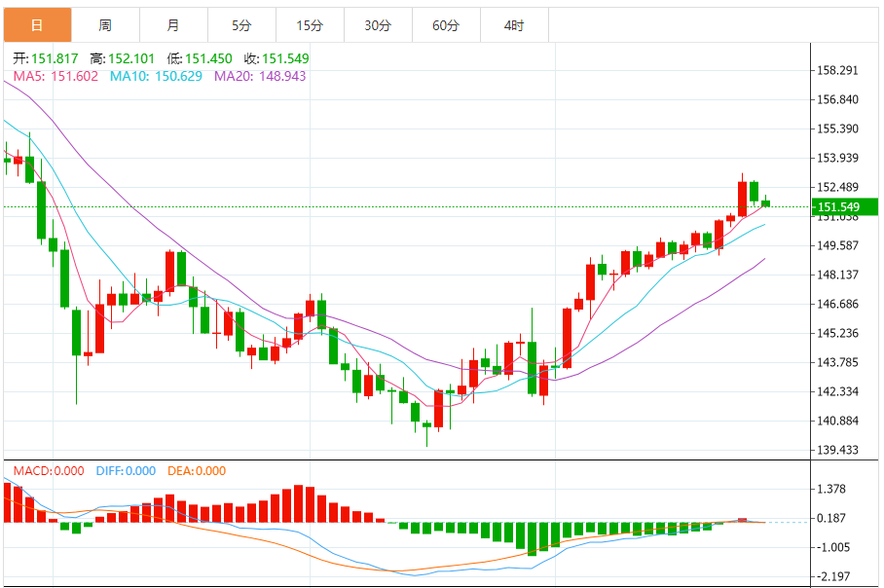The width and height of the screenshot is (884, 588).
Task: Click the 149.587 price axis label
Action: (838, 245)
